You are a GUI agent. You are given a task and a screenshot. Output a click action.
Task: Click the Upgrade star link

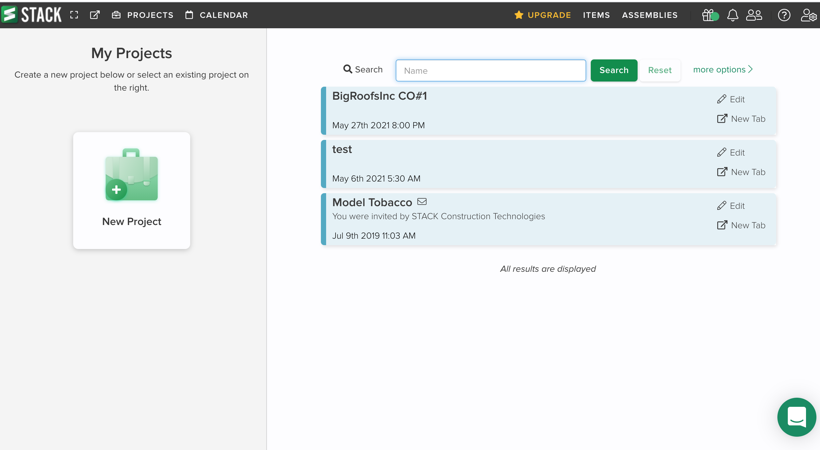[542, 15]
